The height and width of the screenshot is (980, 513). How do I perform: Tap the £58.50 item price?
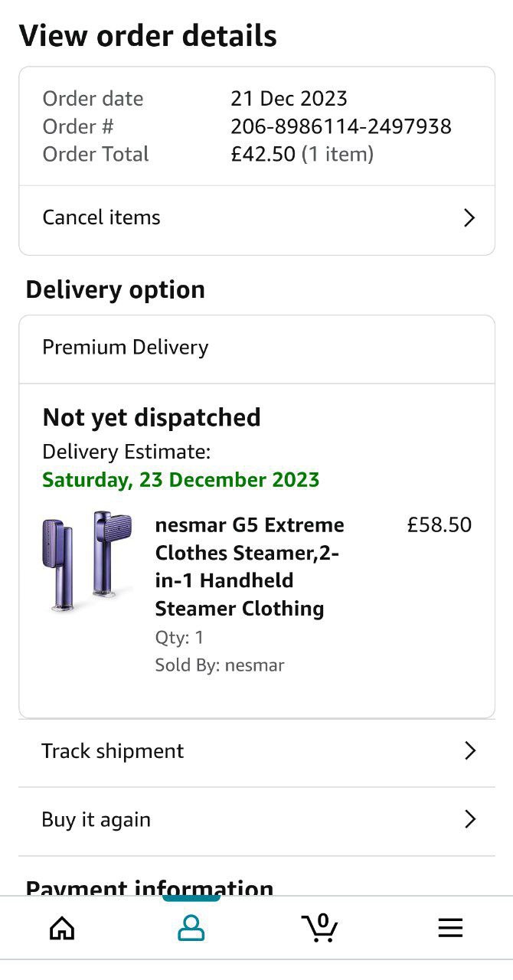pyautogui.click(x=439, y=525)
